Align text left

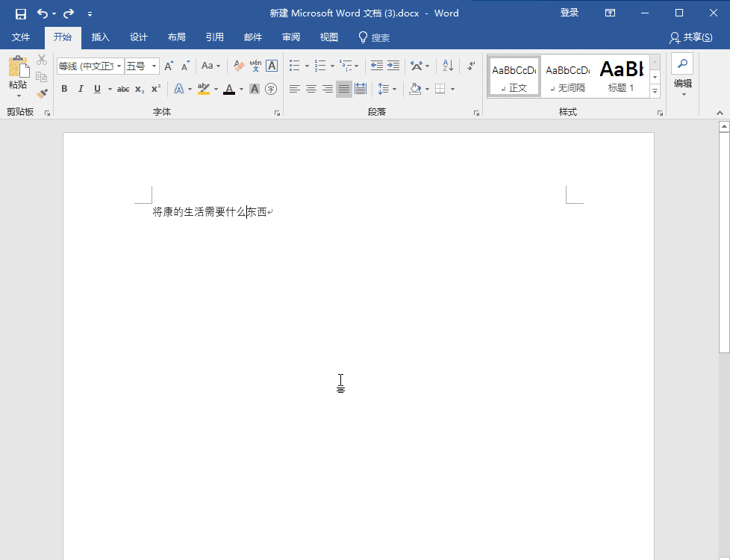pos(294,89)
